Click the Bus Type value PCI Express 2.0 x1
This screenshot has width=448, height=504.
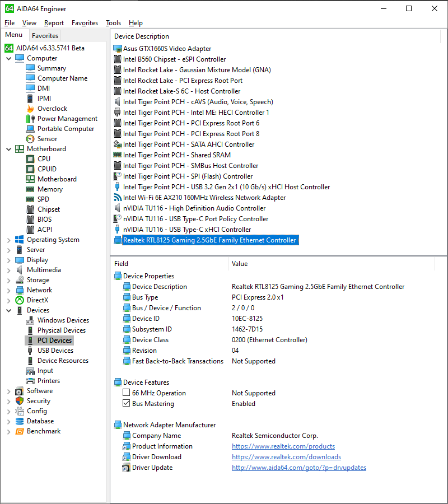pos(258,297)
